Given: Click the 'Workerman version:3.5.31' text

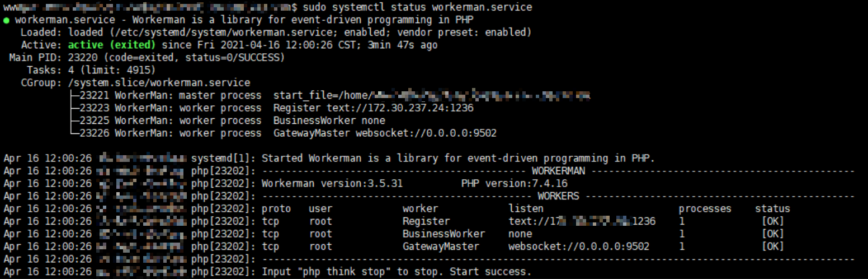Looking at the screenshot, I should pyautogui.click(x=332, y=184).
